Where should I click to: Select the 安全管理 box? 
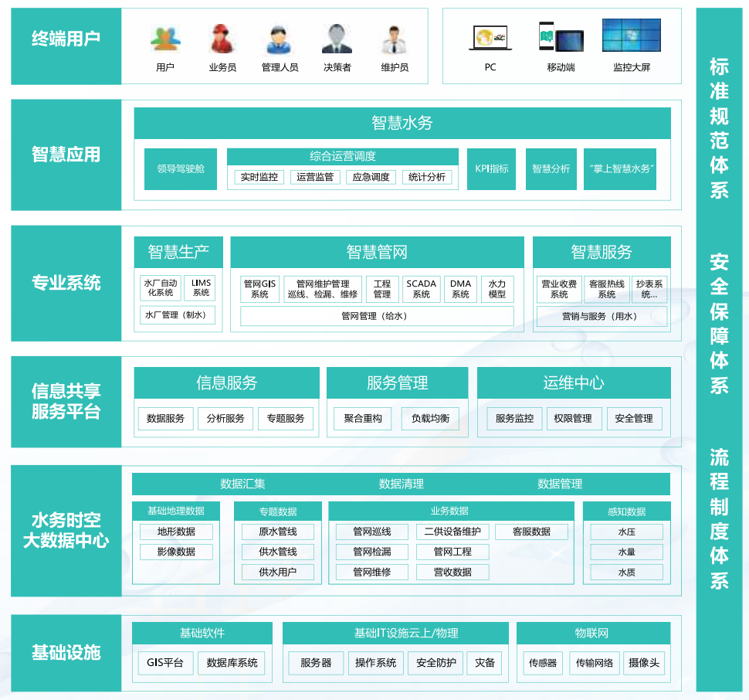tap(635, 419)
